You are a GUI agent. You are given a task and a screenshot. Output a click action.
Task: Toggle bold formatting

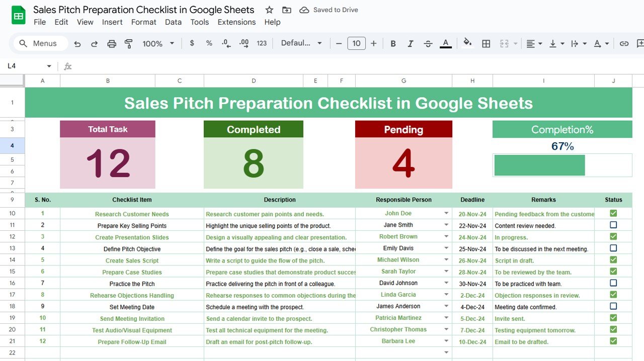[393, 44]
